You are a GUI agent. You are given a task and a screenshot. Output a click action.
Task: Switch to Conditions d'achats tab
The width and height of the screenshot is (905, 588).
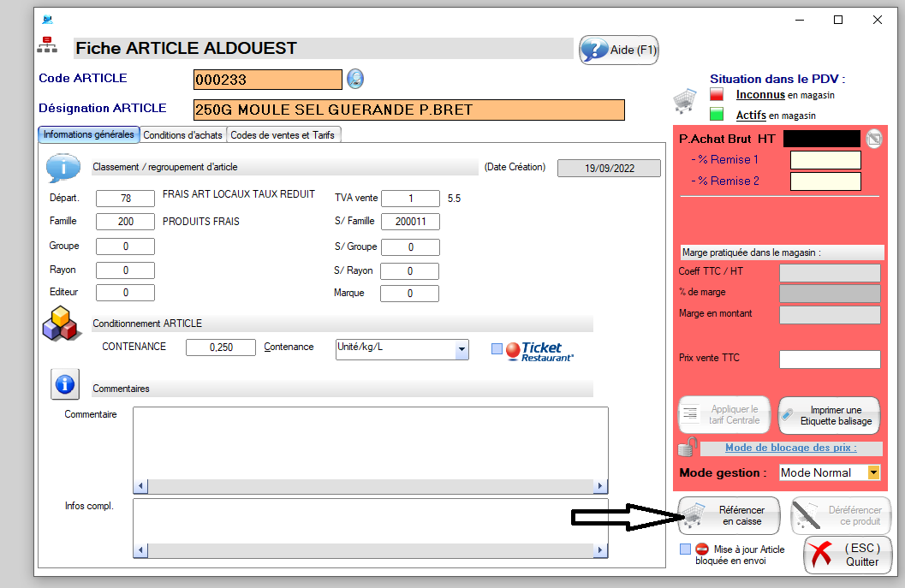[182, 135]
